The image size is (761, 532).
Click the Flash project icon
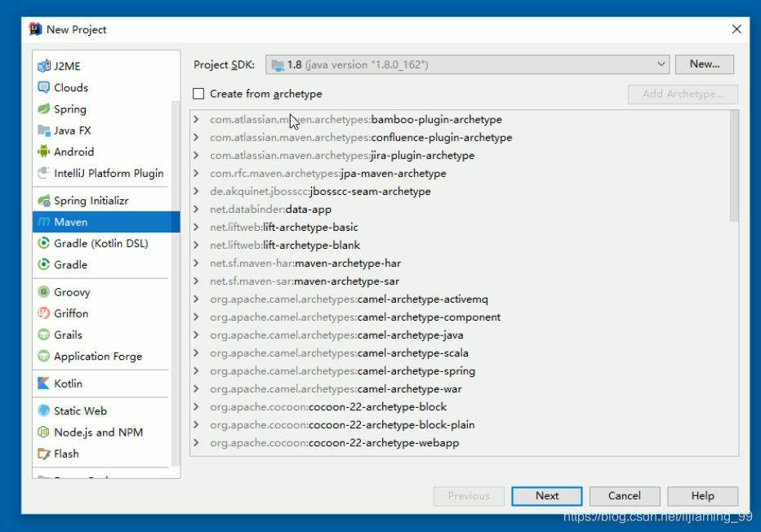(x=43, y=454)
